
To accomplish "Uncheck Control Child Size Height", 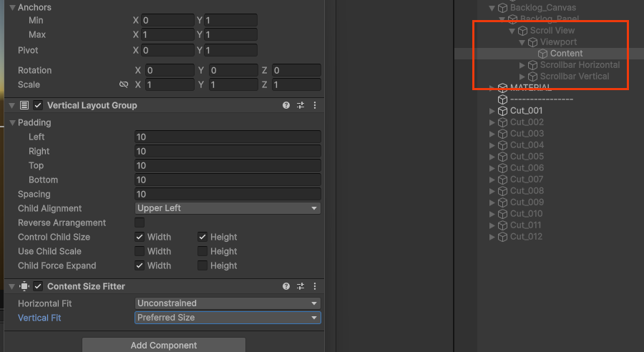I will [203, 237].
